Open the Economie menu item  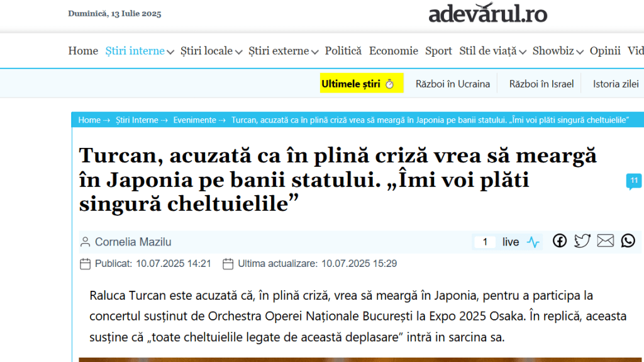click(x=393, y=51)
